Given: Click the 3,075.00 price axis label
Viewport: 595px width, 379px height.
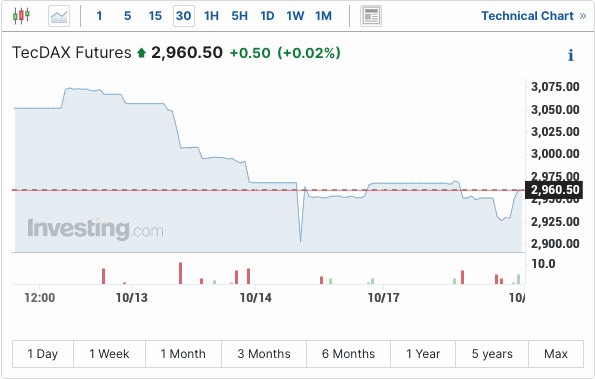Looking at the screenshot, I should click(x=555, y=87).
